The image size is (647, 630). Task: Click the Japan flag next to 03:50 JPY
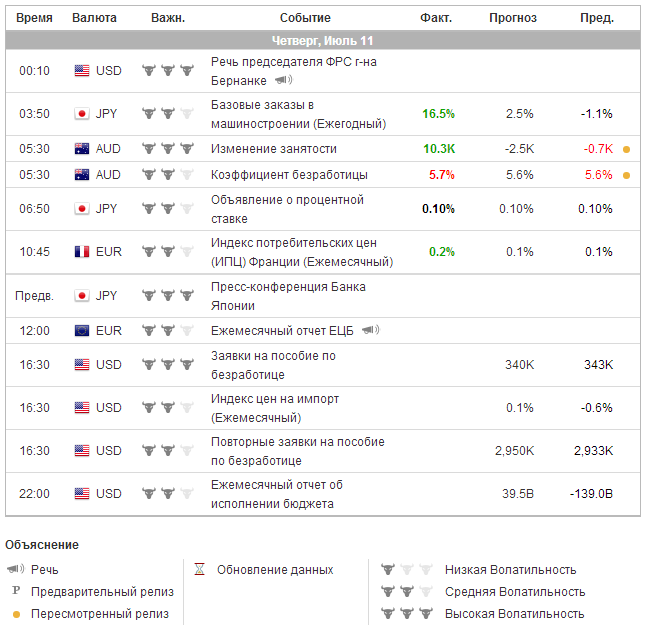82,114
